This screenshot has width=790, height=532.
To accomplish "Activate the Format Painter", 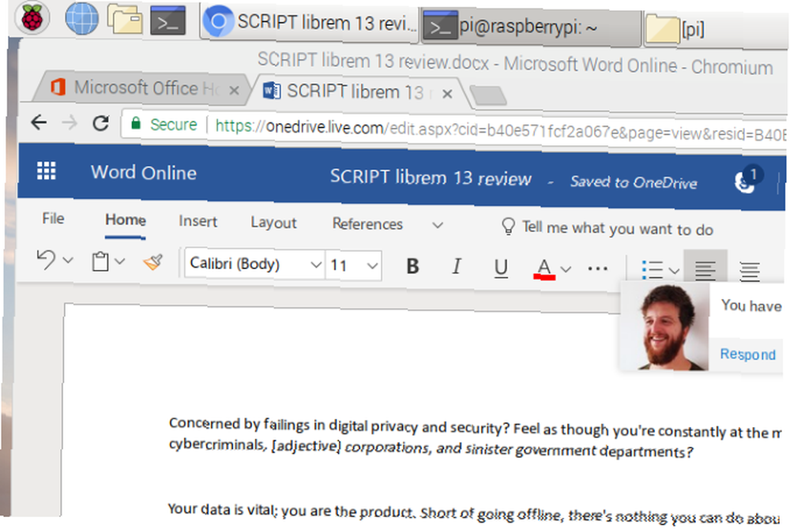I will coord(153,262).
